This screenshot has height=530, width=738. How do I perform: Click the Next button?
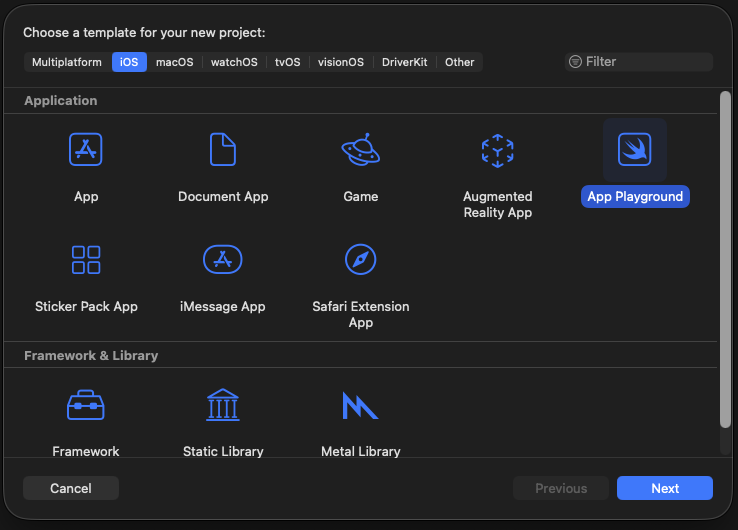[665, 488]
